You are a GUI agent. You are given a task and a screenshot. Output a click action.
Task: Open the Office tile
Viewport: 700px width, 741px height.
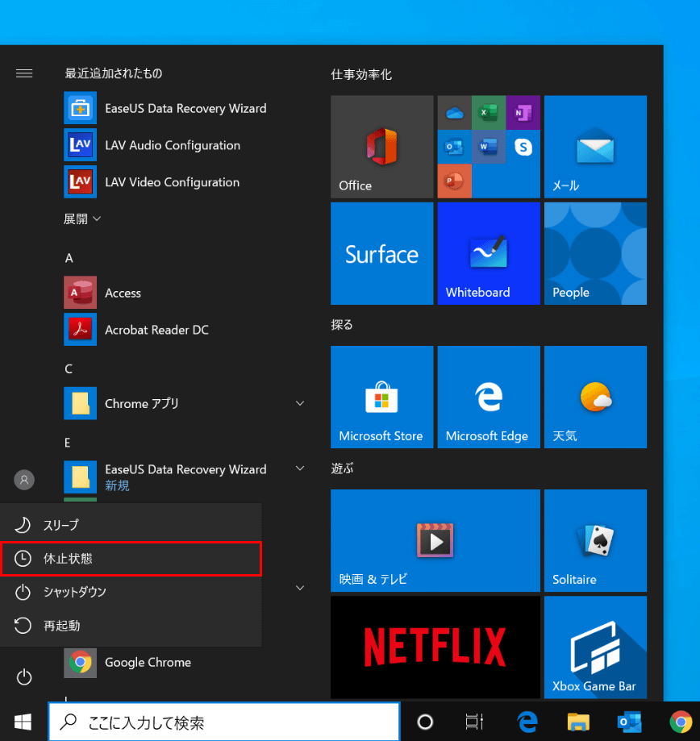[x=382, y=147]
